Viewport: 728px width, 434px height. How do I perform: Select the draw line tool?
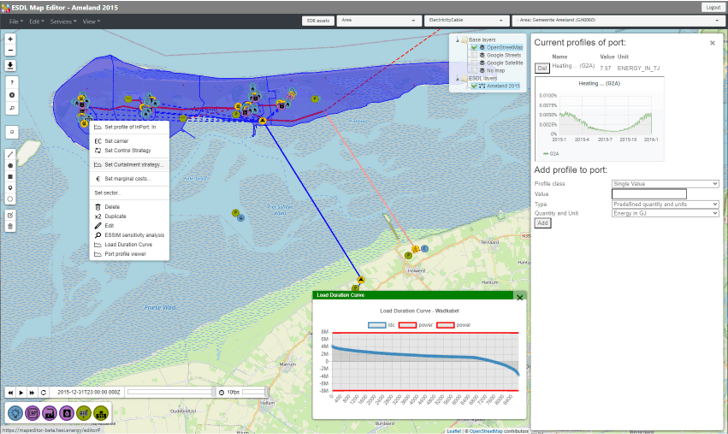(10, 154)
